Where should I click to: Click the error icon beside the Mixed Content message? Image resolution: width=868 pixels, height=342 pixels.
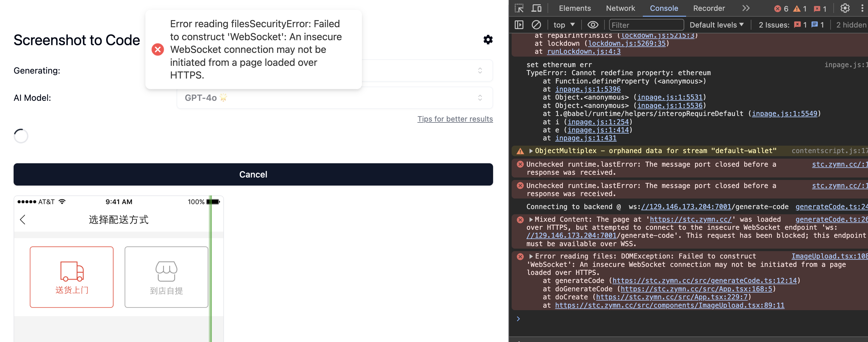click(520, 220)
